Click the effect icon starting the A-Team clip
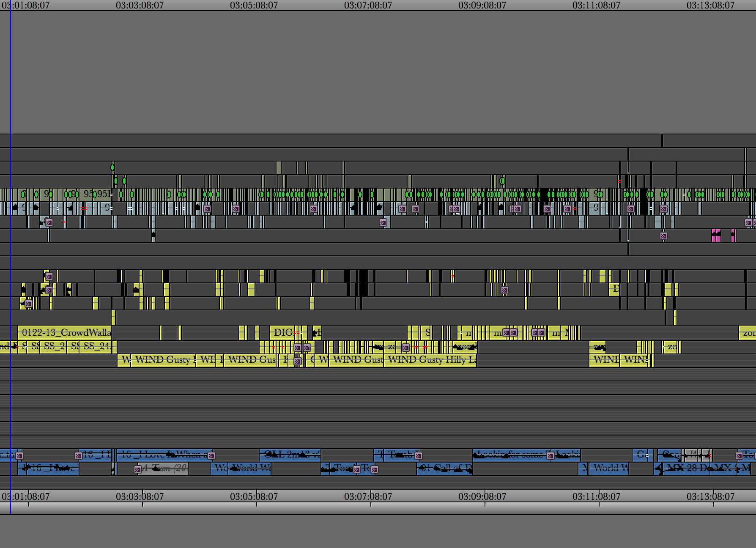Image resolution: width=756 pixels, height=548 pixels. pyautogui.click(x=137, y=469)
